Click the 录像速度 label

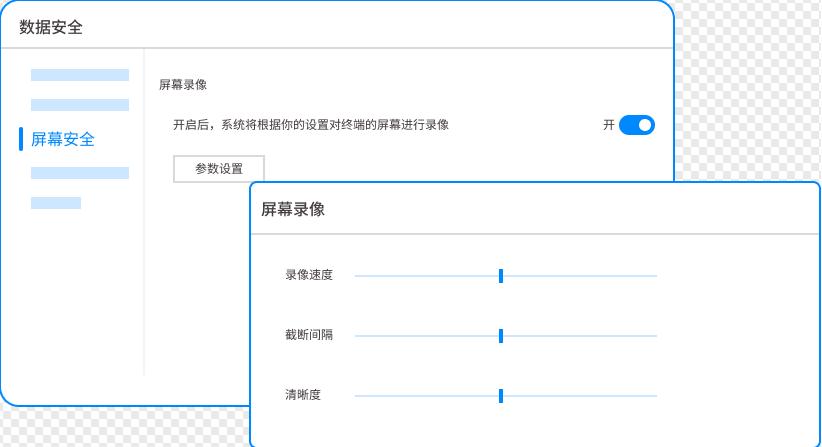[309, 275]
